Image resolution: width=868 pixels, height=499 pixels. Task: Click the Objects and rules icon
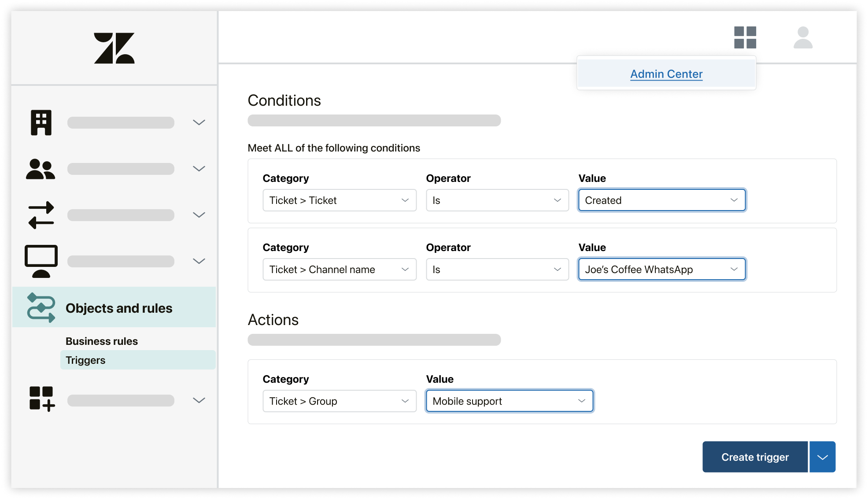[40, 307]
